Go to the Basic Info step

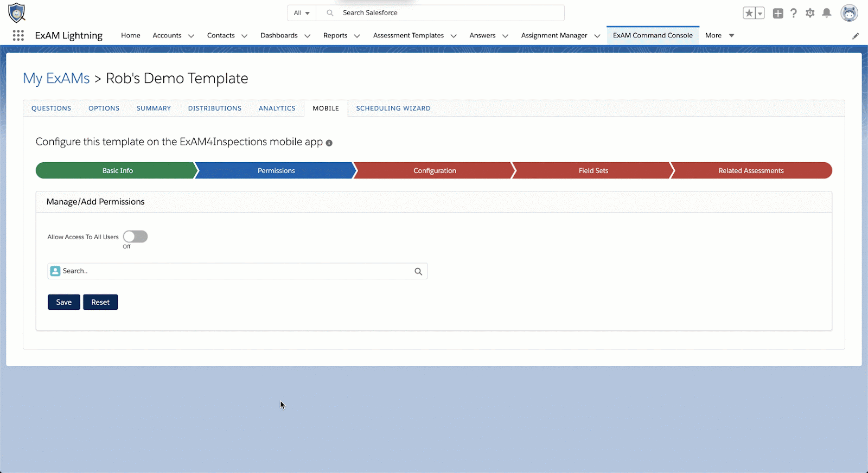point(117,170)
